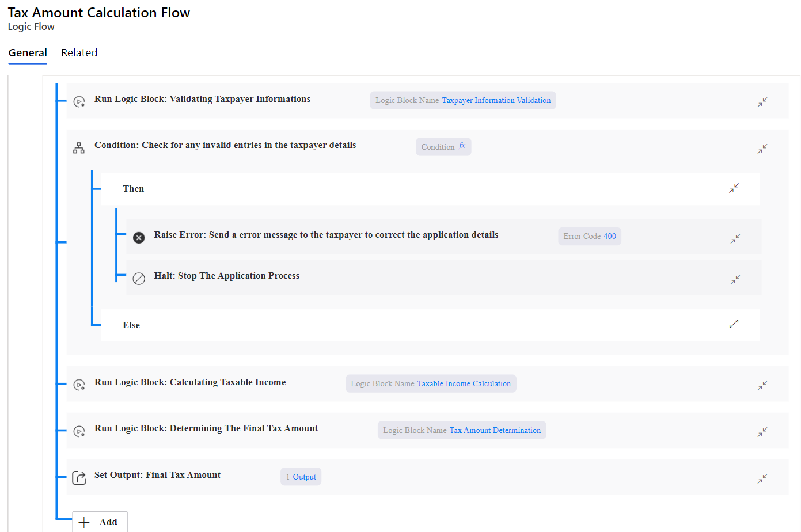Viewport: 801px width, 532px height.
Task: Click the Run Logic Block icon for Determining Final Tax Amount
Action: (79, 431)
